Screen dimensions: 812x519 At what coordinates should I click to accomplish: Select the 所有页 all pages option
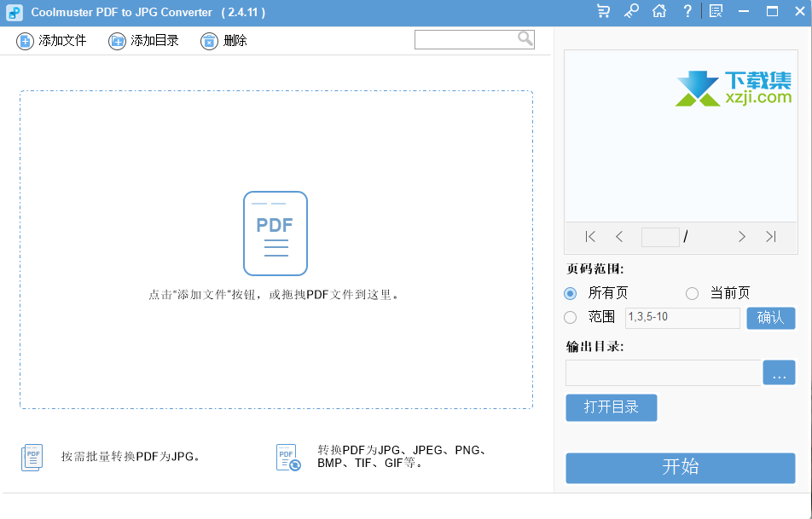coord(570,293)
